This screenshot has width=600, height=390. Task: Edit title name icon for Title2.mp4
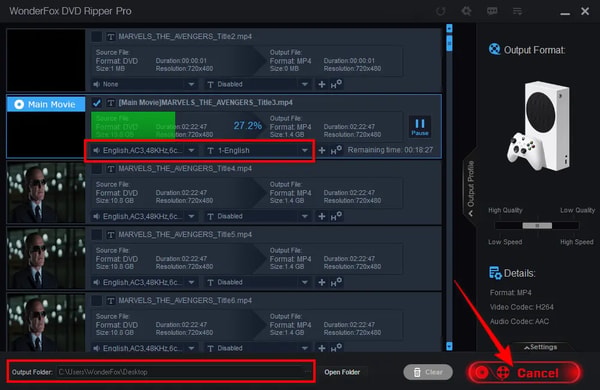pos(111,37)
